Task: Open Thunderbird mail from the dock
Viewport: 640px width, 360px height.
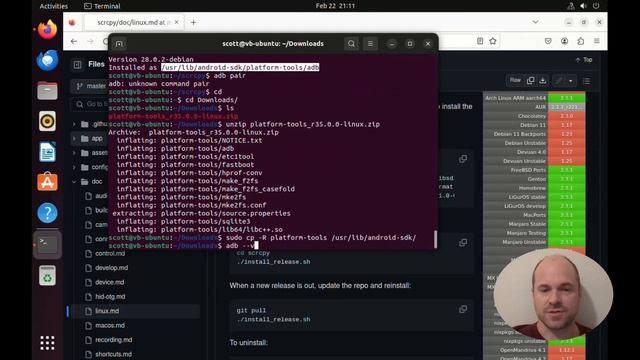Action: click(x=47, y=60)
